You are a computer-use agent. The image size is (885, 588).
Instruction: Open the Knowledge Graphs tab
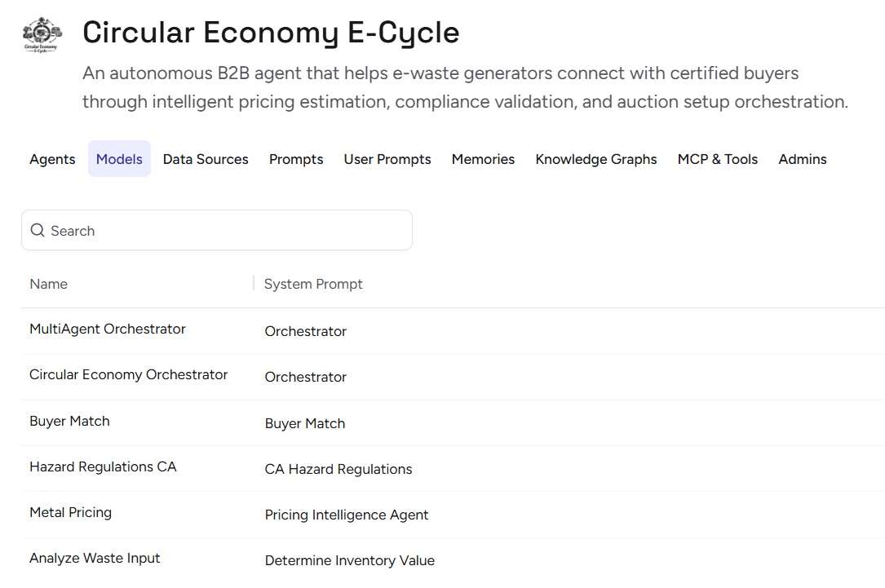pyautogui.click(x=596, y=159)
